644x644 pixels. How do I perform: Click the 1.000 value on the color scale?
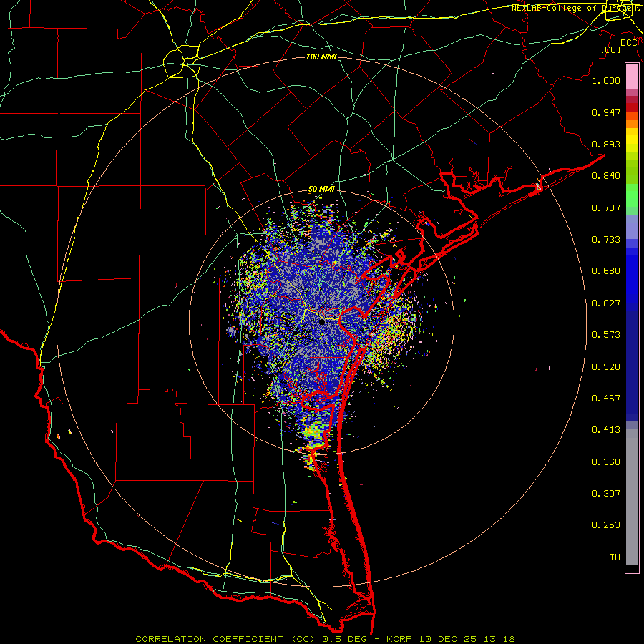coord(606,80)
